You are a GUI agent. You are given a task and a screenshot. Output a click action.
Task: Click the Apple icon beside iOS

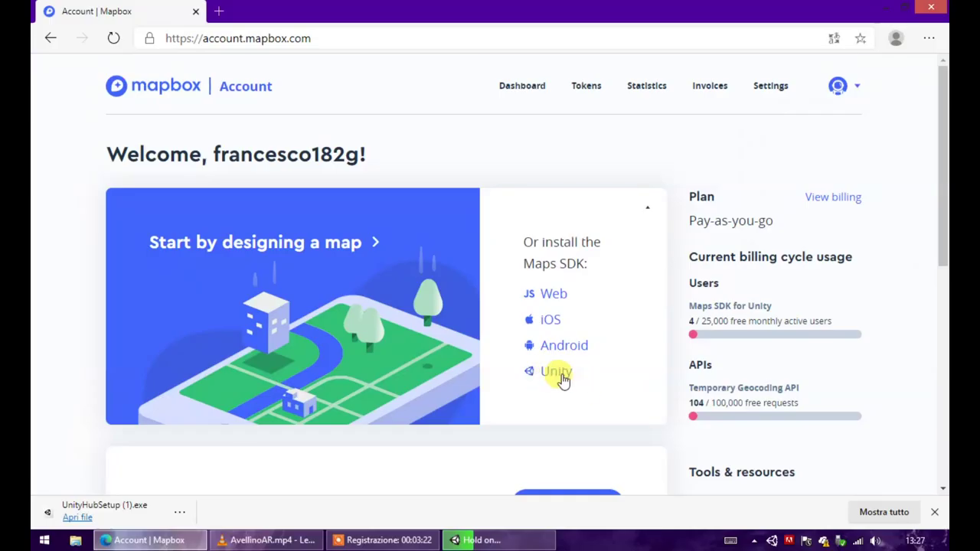click(x=529, y=320)
